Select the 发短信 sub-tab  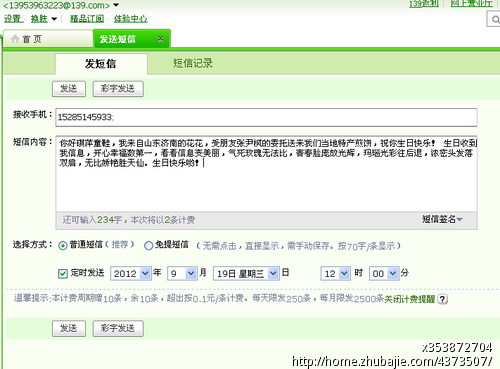click(x=101, y=63)
